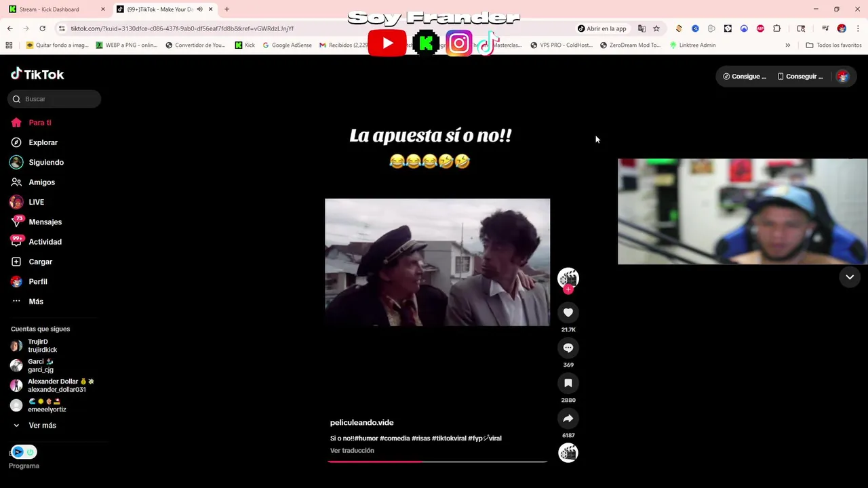Open the spinning music disc icon
The image size is (868, 488).
click(x=568, y=453)
